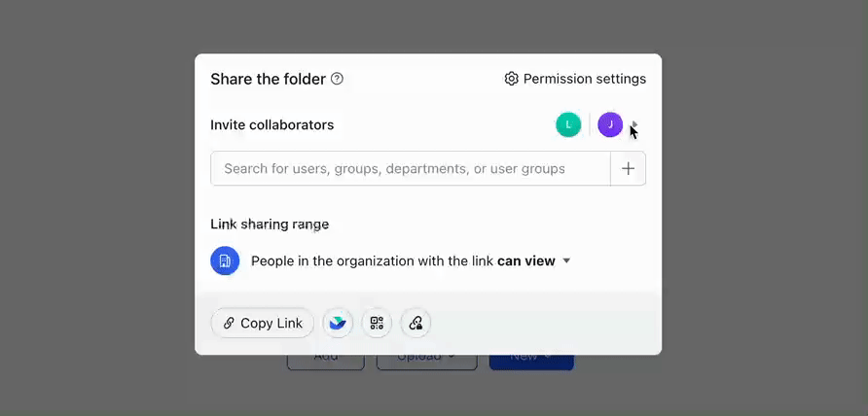Focus the search users and groups field

(x=411, y=169)
